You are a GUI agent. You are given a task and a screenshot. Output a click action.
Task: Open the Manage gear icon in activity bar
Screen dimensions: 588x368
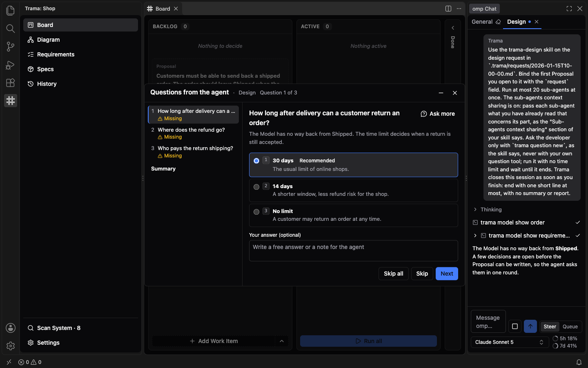(11, 346)
